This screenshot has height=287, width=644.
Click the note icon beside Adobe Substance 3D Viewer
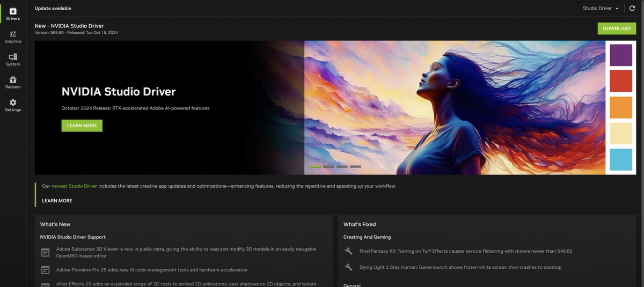(x=46, y=252)
